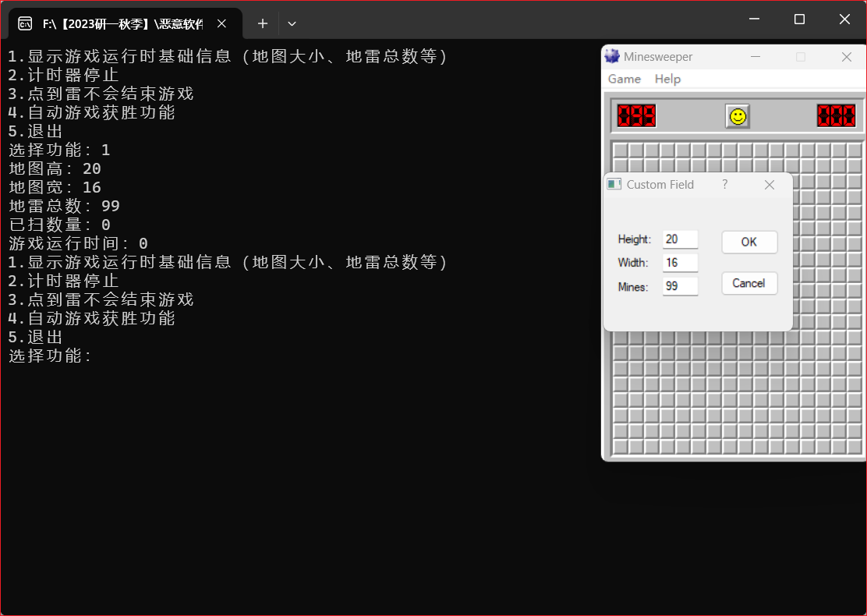867x616 pixels.
Task: Click the Width input field
Action: 680,263
